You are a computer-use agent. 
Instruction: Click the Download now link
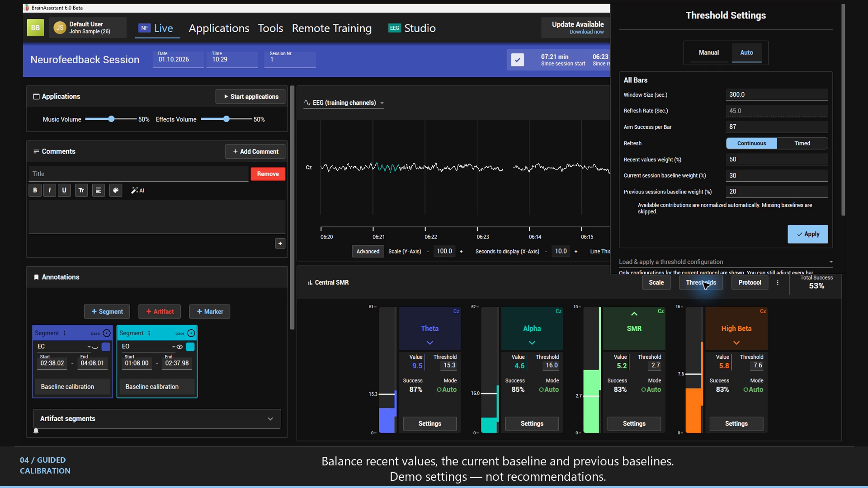586,32
